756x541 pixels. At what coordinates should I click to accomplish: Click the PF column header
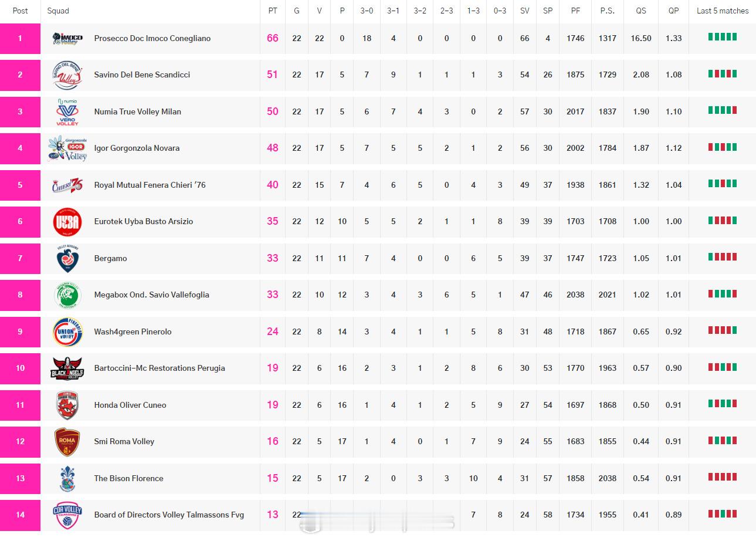coord(575,11)
